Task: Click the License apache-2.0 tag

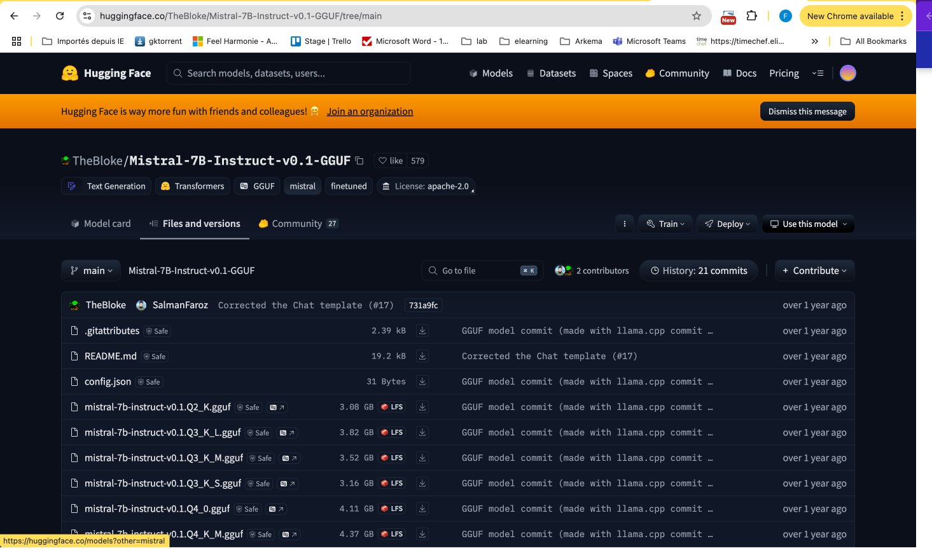Action: [x=426, y=186]
